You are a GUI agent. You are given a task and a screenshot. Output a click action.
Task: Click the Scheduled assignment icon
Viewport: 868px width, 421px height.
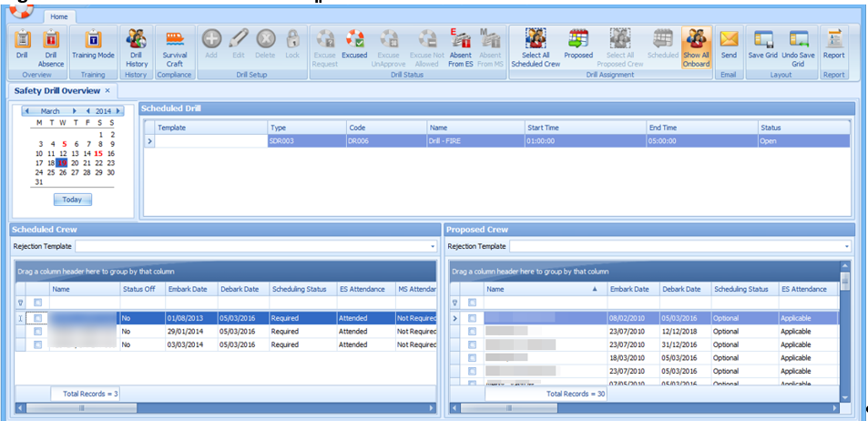(x=663, y=45)
